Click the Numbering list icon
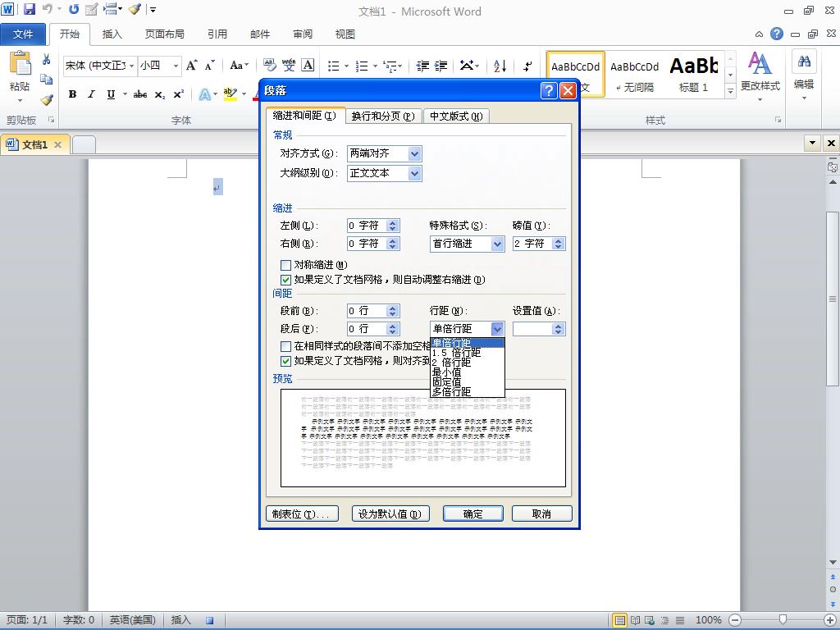The image size is (840, 630). point(363,66)
